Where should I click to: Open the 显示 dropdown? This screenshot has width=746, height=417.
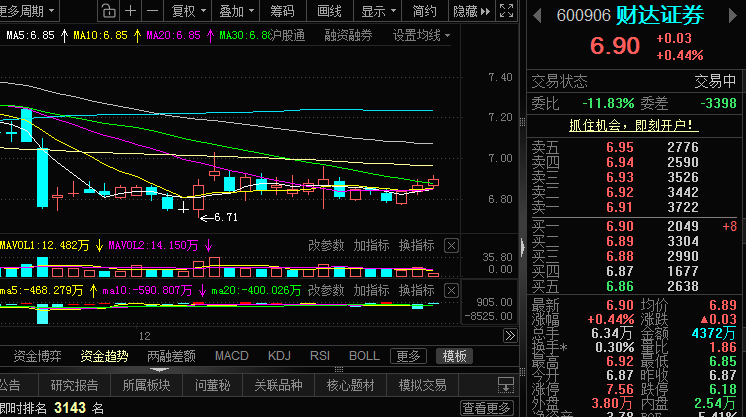pyautogui.click(x=378, y=11)
